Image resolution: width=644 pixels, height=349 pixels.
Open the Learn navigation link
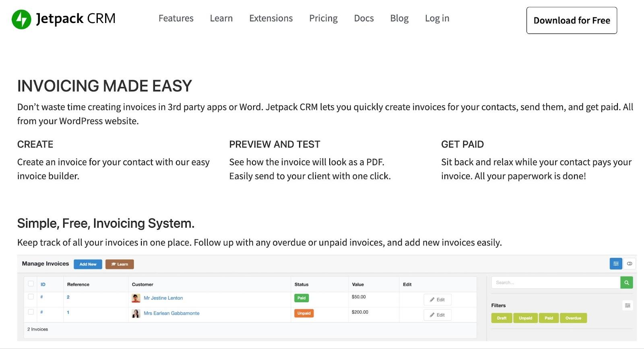pyautogui.click(x=221, y=18)
